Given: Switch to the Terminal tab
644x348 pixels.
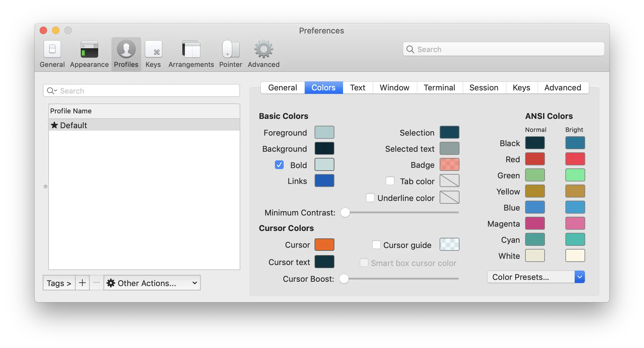Looking at the screenshot, I should [x=439, y=88].
